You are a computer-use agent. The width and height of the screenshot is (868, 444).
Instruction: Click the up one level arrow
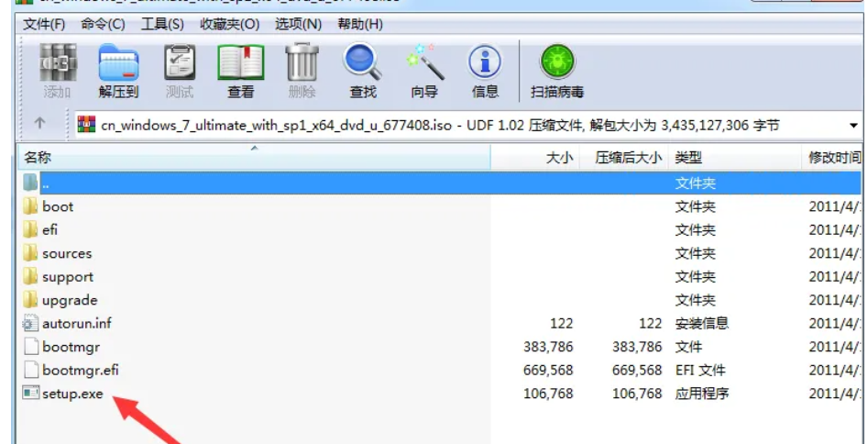click(39, 123)
